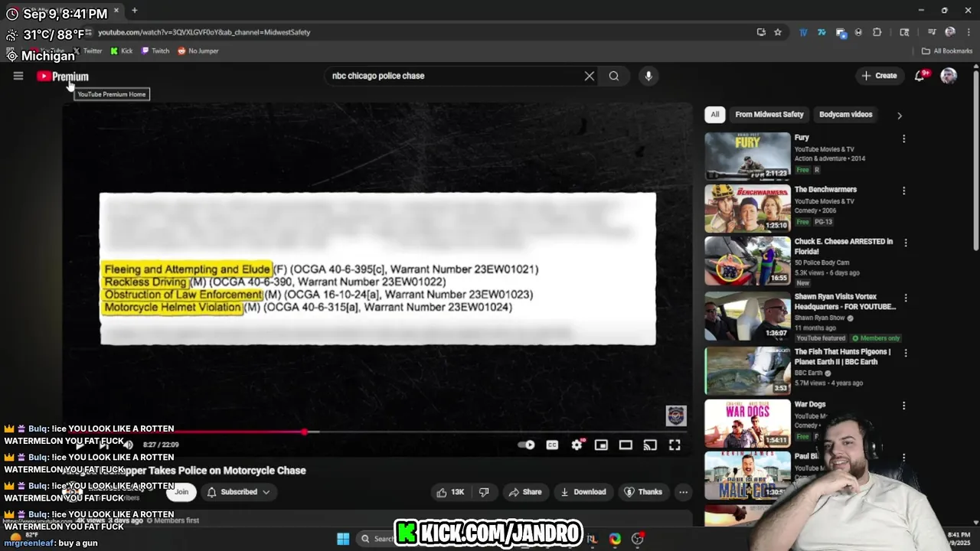Open Chrome extensions puzzle icon
The width and height of the screenshot is (980, 551).
pos(877,32)
